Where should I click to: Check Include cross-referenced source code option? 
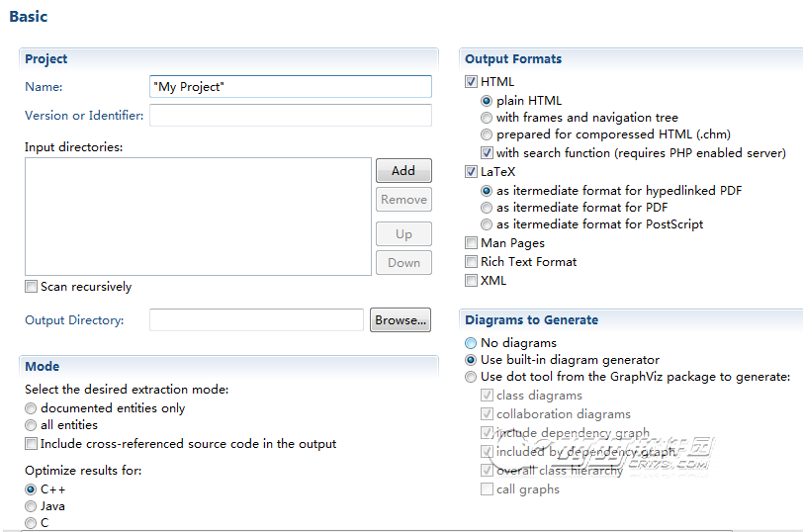[x=32, y=444]
